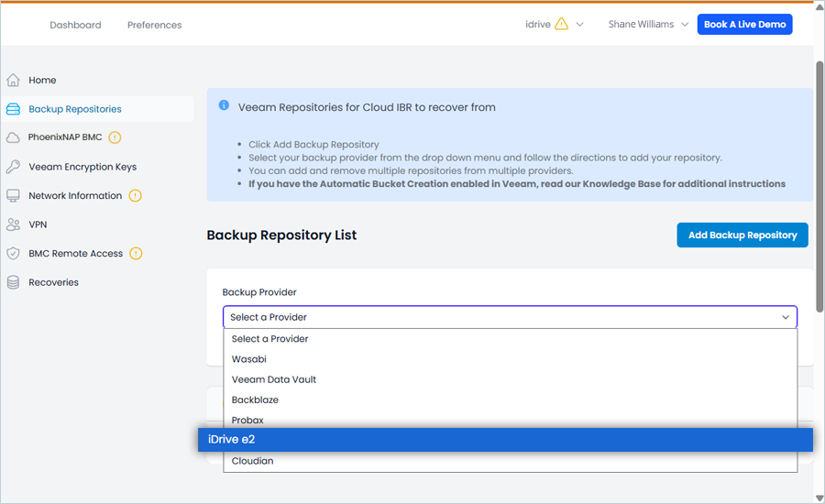Select Wasabi from the provider list
This screenshot has width=825, height=504.
511,359
